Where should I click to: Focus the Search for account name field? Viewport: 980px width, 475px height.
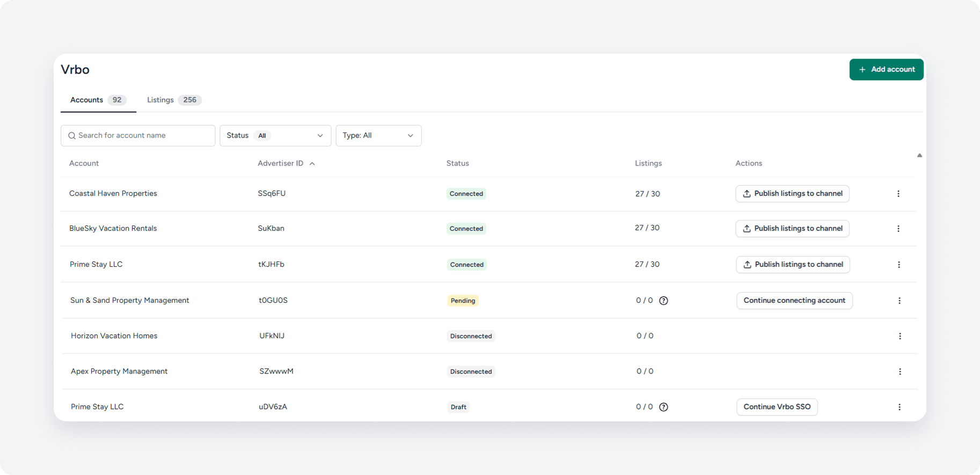138,136
